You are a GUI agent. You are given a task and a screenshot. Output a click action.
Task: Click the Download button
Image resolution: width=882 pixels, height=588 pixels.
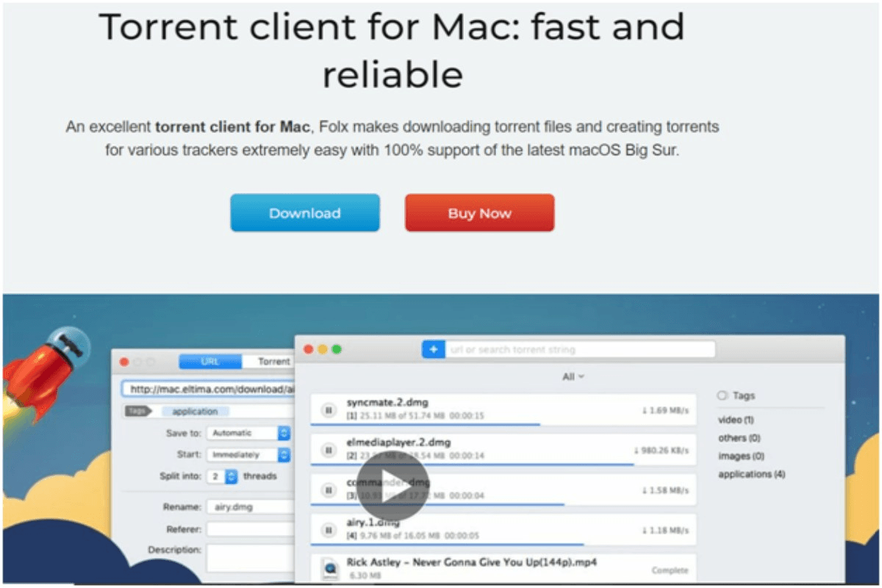[305, 212]
